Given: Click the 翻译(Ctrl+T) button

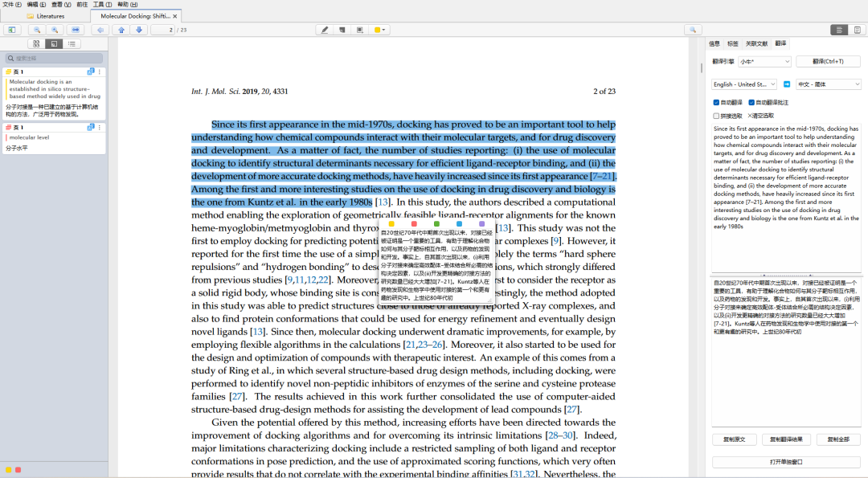Looking at the screenshot, I should click(x=828, y=61).
